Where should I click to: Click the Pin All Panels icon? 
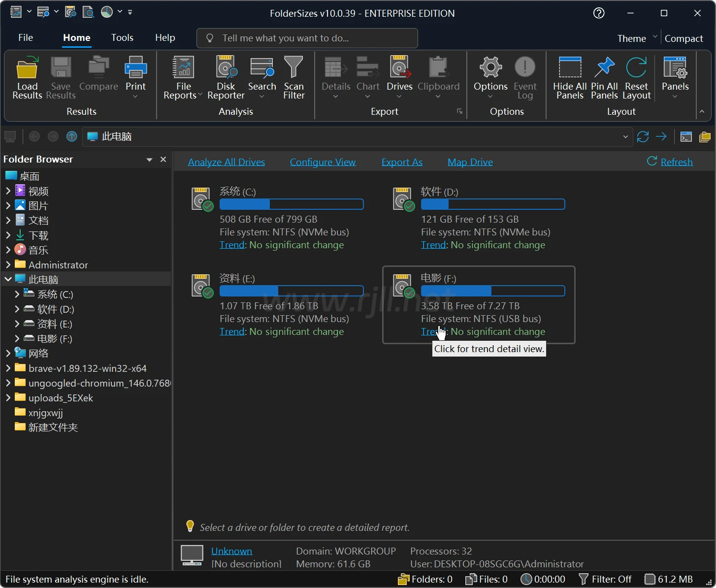[x=604, y=69]
